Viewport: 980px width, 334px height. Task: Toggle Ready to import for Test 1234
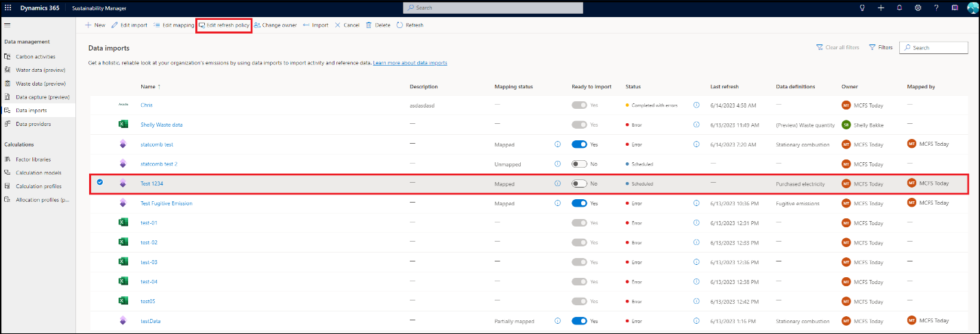(580, 183)
